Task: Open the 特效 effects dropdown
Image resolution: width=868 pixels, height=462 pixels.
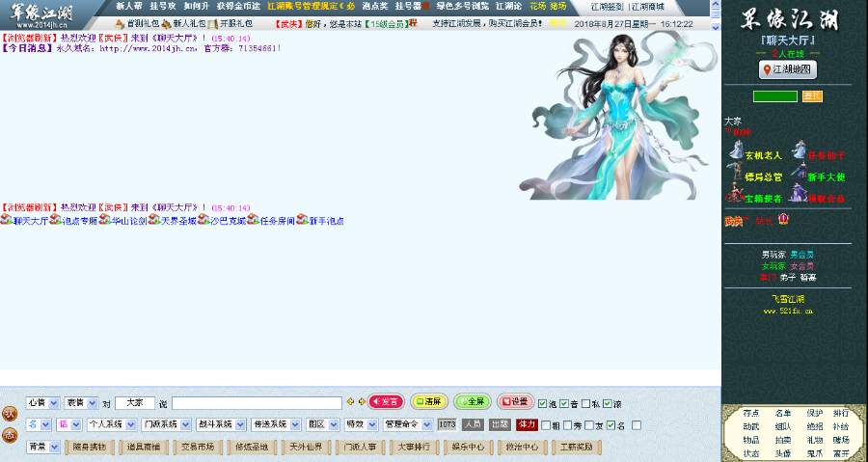Action: coord(361,425)
